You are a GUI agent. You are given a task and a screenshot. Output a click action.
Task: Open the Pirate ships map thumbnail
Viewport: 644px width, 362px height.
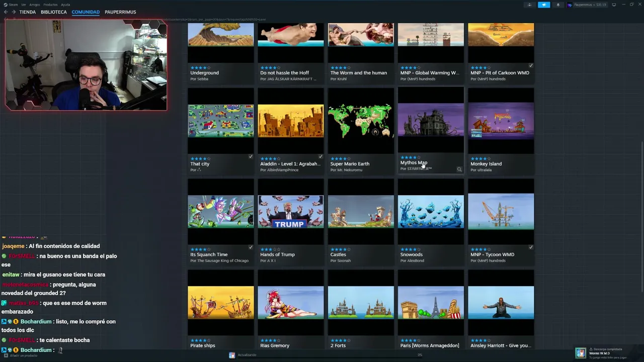pyautogui.click(x=221, y=303)
